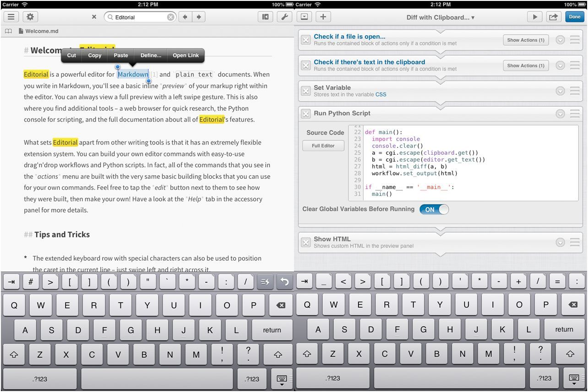
Task: Collapse the Run Python Script action chevron
Action: (561, 113)
